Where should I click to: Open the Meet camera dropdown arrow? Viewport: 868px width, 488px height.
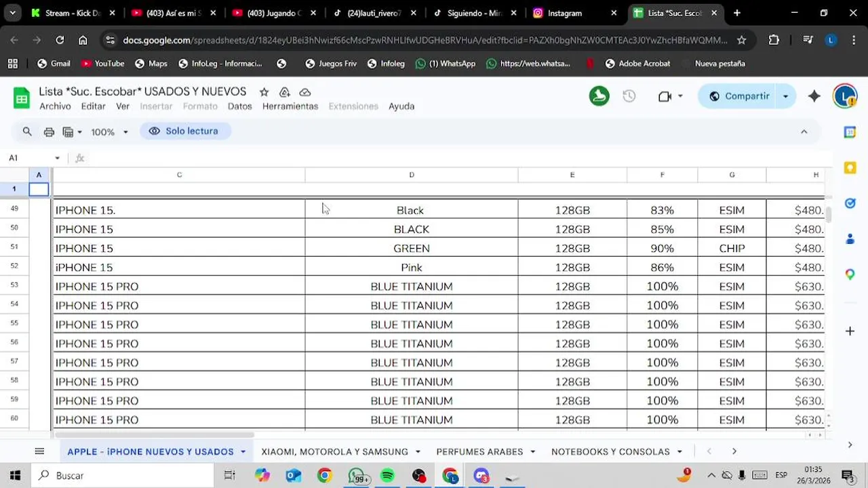point(680,96)
